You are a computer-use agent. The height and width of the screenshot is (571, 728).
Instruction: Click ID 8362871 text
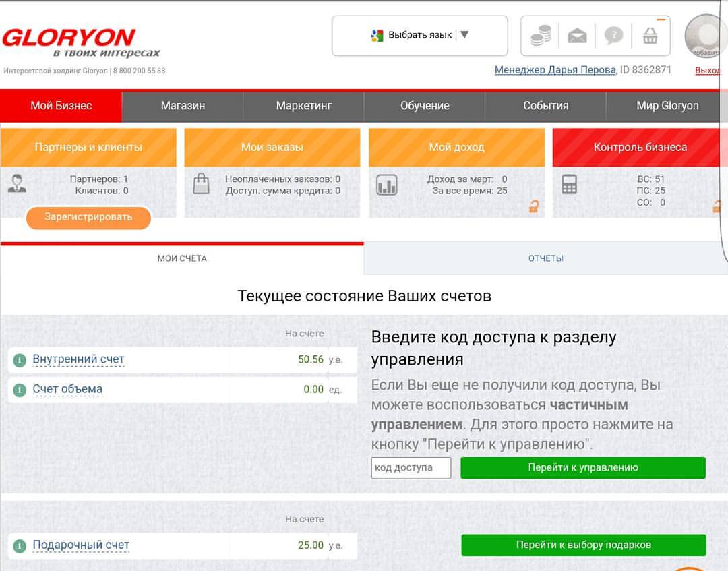pos(646,70)
